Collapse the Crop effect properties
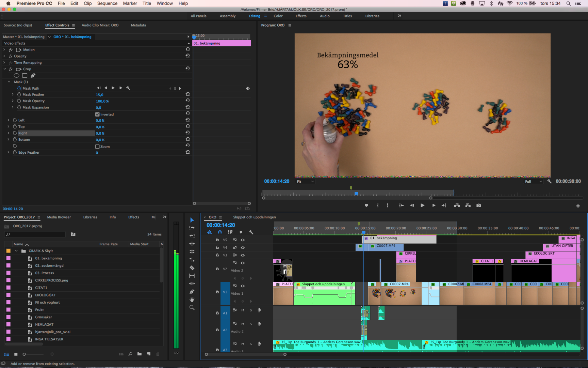This screenshot has height=368, width=588. (5, 69)
